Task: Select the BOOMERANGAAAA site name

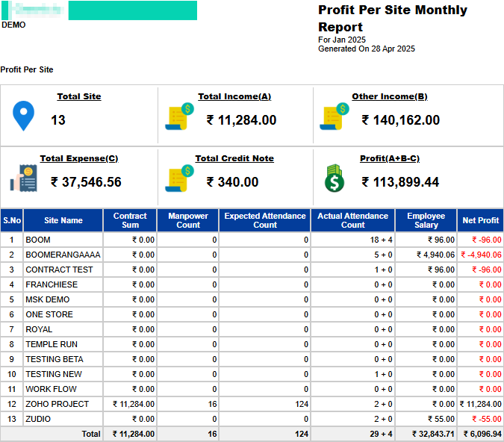Action: [x=63, y=255]
